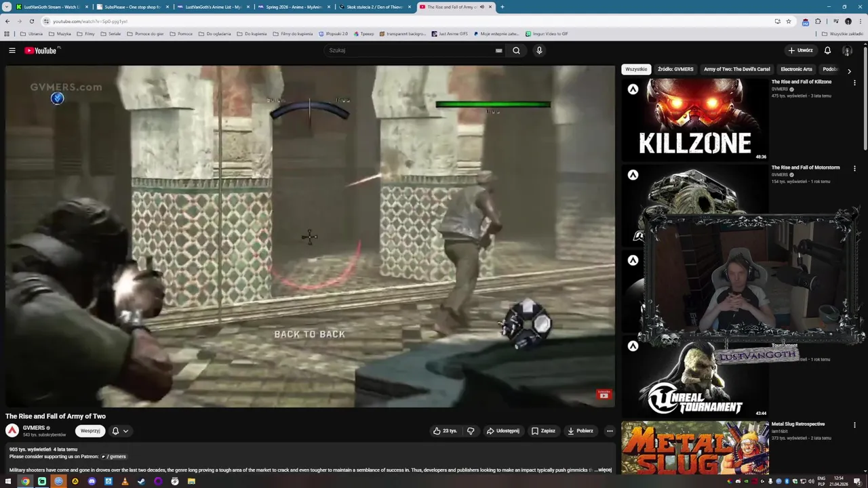Open account avatar menu

coord(847,50)
